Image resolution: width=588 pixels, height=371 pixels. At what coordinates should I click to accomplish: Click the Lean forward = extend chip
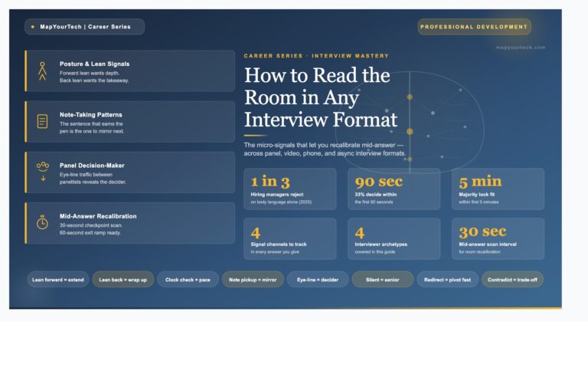pyautogui.click(x=57, y=279)
